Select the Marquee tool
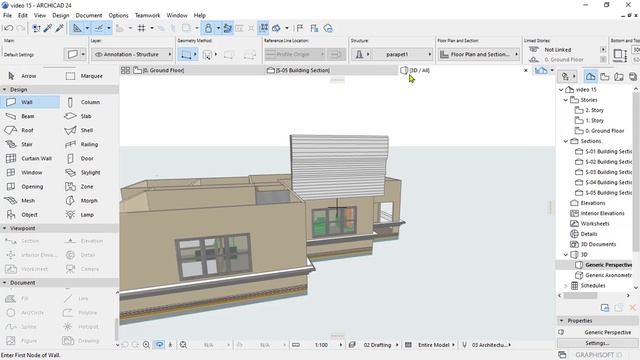The width and height of the screenshot is (640, 360). pos(84,76)
